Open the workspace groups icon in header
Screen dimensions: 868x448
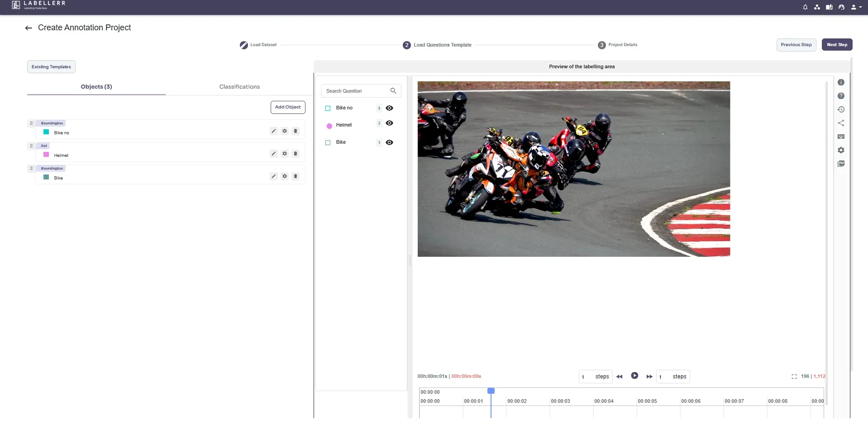click(x=817, y=7)
